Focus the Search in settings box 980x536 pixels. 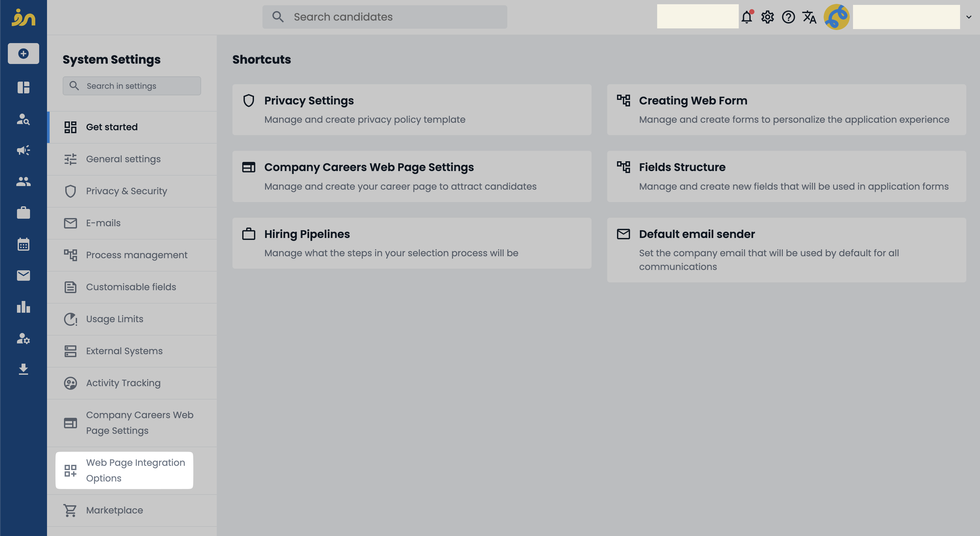click(x=132, y=86)
